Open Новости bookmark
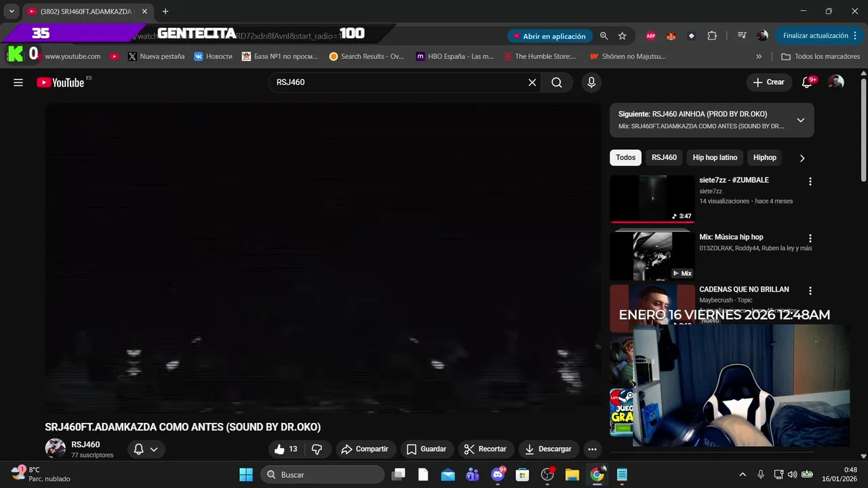 [x=212, y=56]
